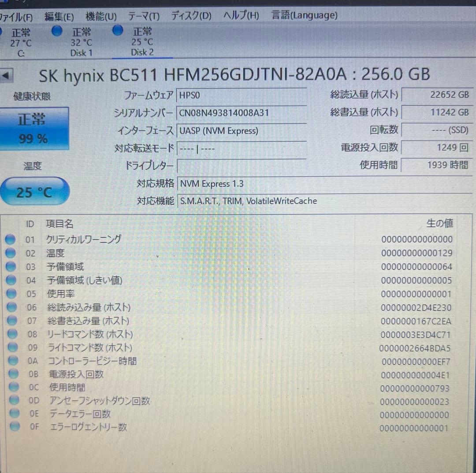Click the 正常 99% health status button
This screenshot has width=476, height=473.
click(x=35, y=128)
